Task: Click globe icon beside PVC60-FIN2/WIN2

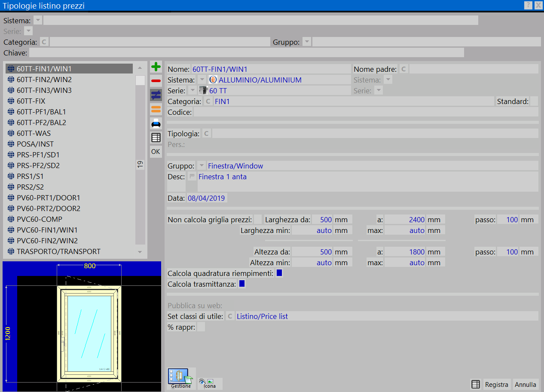Action: (x=11, y=241)
